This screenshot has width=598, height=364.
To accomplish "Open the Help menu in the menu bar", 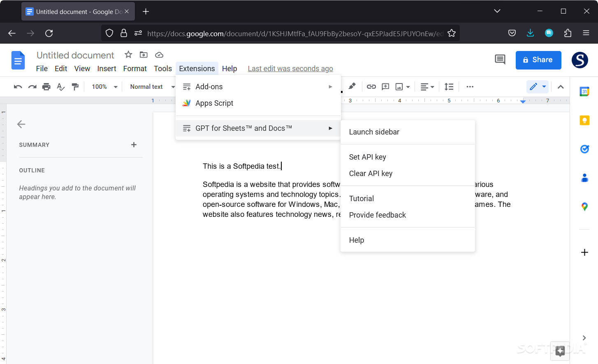I will pos(229,69).
